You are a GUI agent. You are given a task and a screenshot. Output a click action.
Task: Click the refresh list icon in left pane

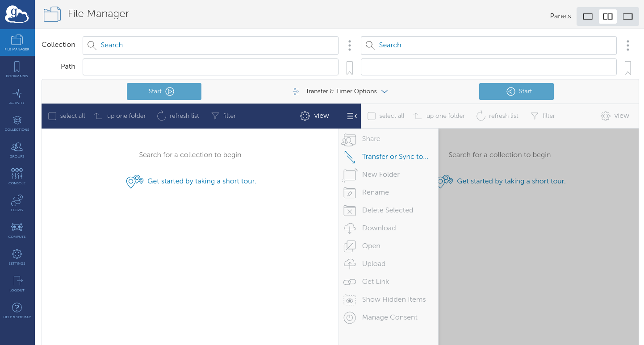(x=162, y=116)
